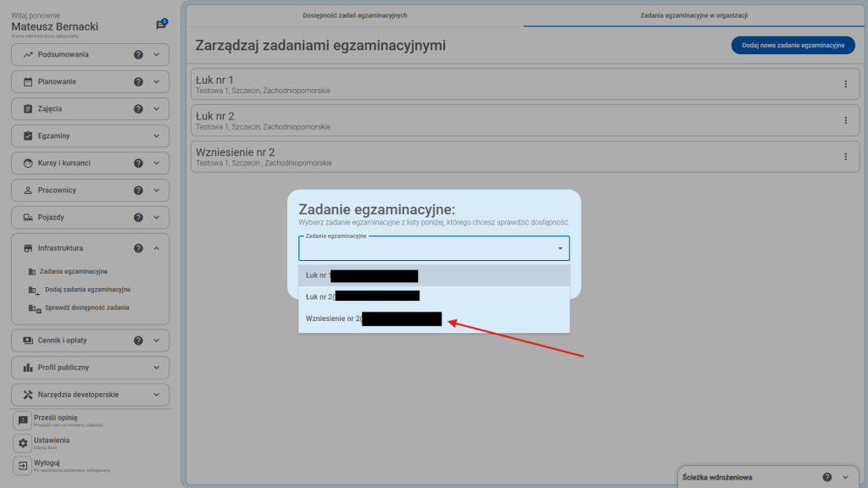Click the Ustawienia gear icon

pyautogui.click(x=23, y=443)
